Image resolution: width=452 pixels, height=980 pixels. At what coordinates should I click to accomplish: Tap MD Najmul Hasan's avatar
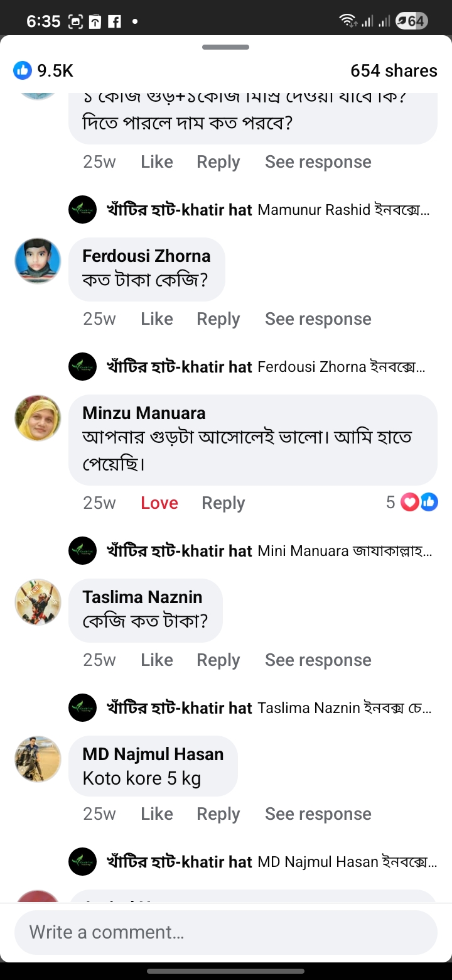pos(38,759)
